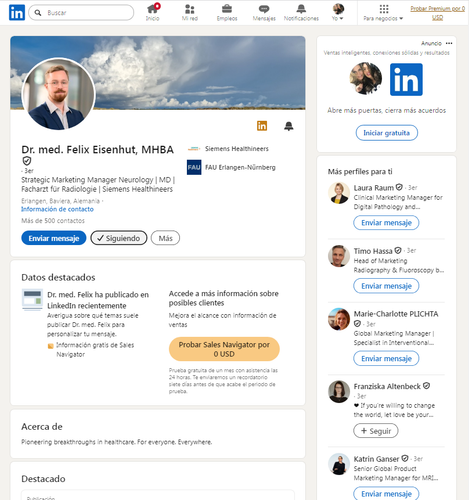
Task: View the Notificaciones tab
Action: pos(301,12)
